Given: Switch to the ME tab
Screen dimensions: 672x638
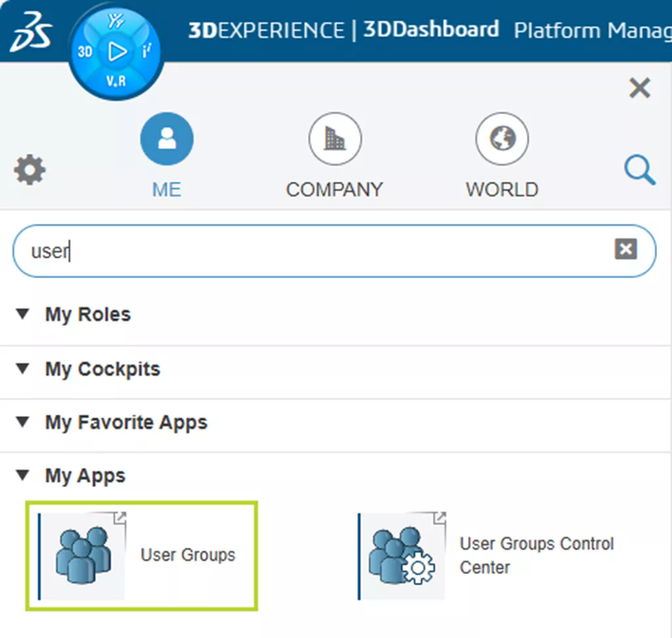Looking at the screenshot, I should [x=167, y=155].
